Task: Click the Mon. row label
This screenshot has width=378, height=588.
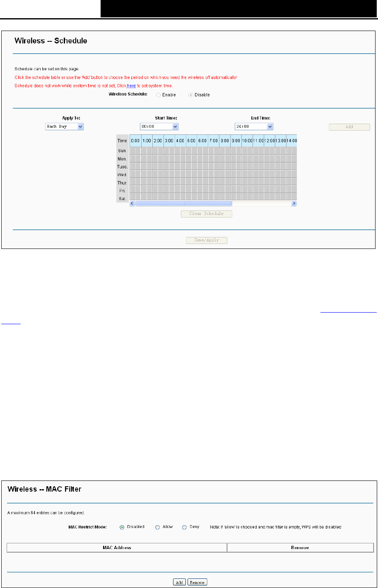Action: click(x=123, y=158)
